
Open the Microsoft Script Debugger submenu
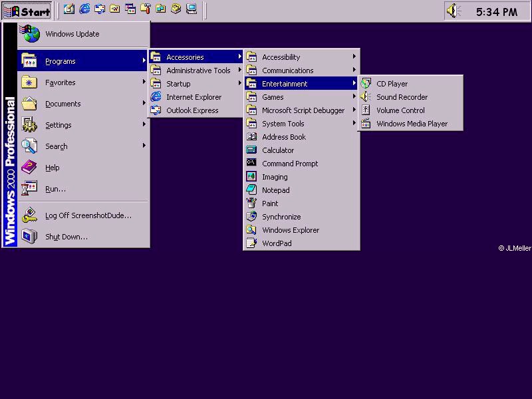click(301, 110)
